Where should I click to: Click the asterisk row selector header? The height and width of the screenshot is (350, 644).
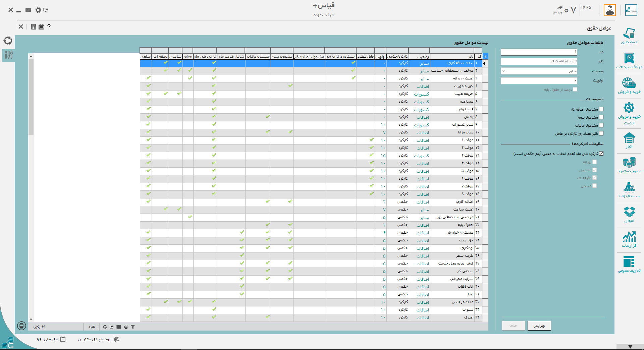[485, 57]
